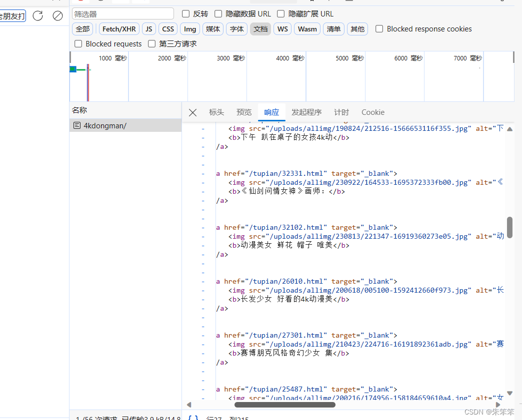522x420 pixels.
Task: Select the Wasm filter chip
Action: [x=306, y=28]
